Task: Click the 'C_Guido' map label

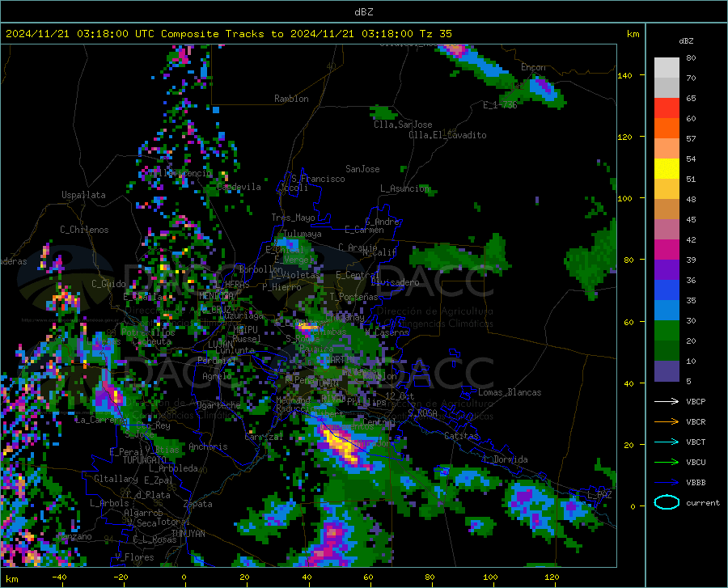Action: [x=108, y=284]
